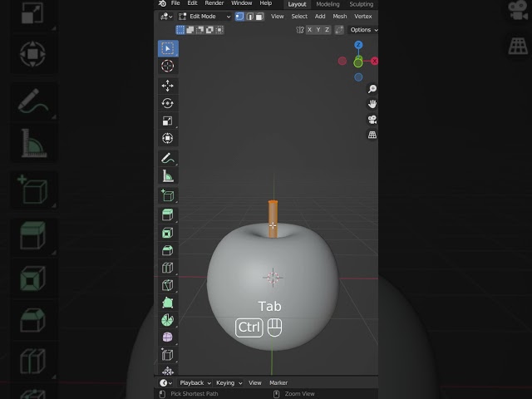532x399 pixels.
Task: Select the Smooth vertices tool
Action: 168,337
